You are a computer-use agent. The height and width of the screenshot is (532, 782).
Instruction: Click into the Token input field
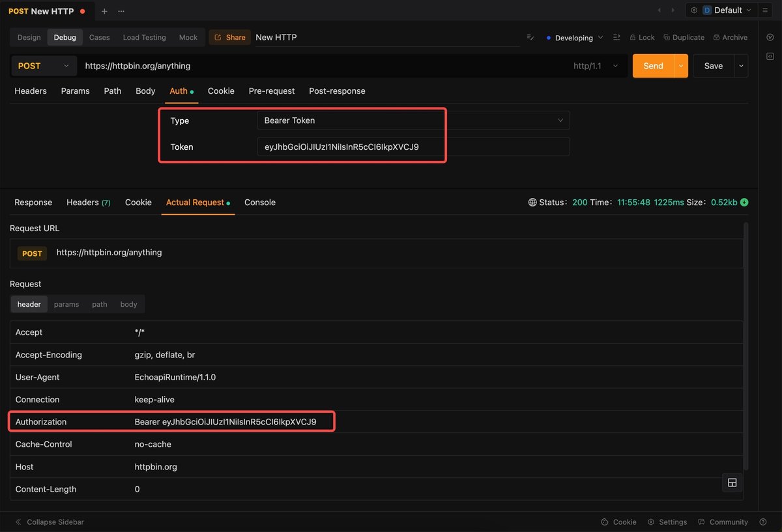[413, 147]
